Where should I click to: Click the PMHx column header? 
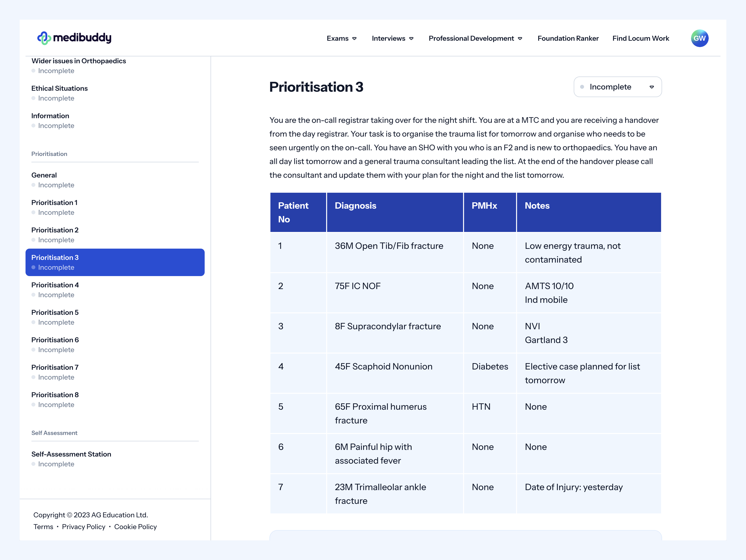tap(490, 212)
